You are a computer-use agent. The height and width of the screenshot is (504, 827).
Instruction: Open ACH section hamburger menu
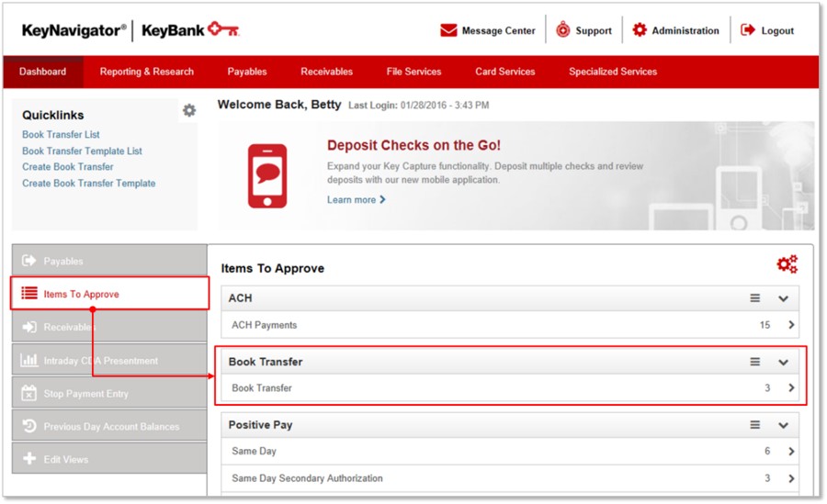click(754, 297)
